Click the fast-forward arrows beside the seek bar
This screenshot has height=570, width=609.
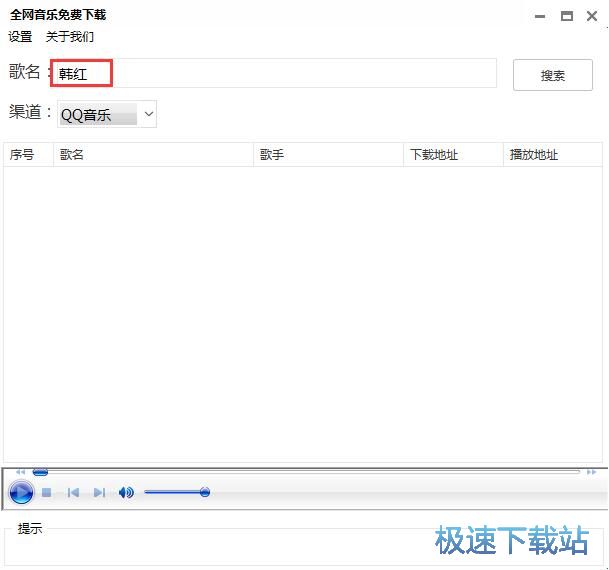[x=592, y=472]
